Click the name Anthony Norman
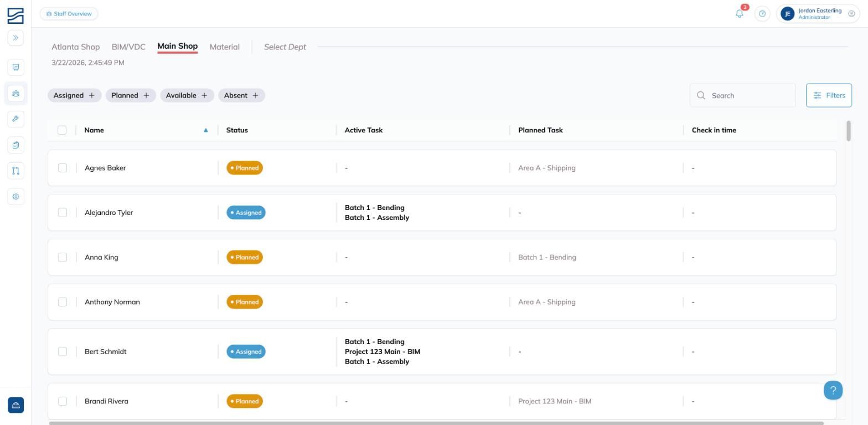Image resolution: width=868 pixels, height=425 pixels. click(112, 302)
